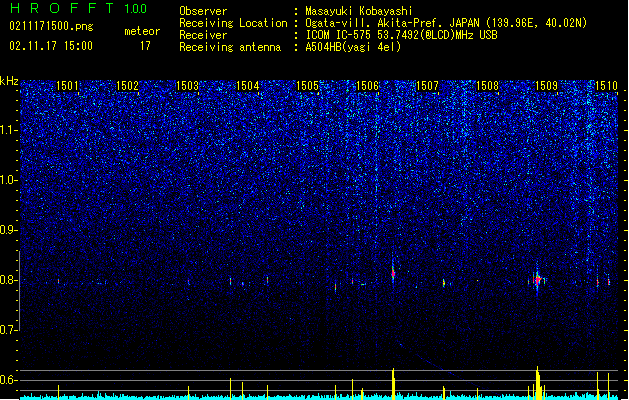
Task: Select the strong red meteor echo near 1509
Action: [x=538, y=280]
